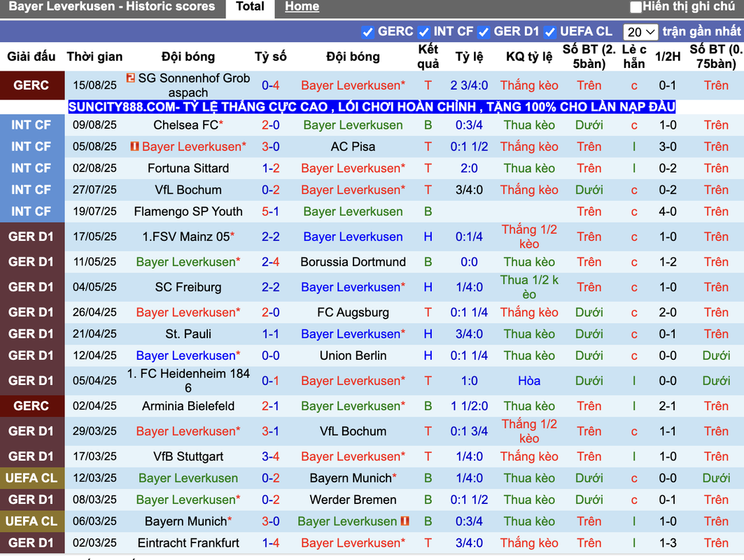Click the Giải đấu column header
The height and width of the screenshot is (560, 744).
[31, 57]
